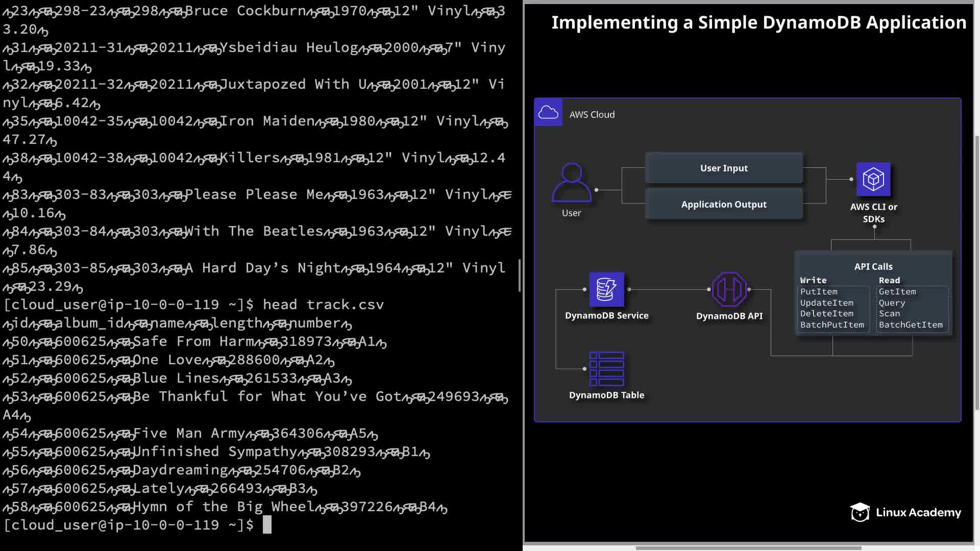Click the vertical scrollbar beside the slide
The image size is (980, 551).
[x=977, y=273]
